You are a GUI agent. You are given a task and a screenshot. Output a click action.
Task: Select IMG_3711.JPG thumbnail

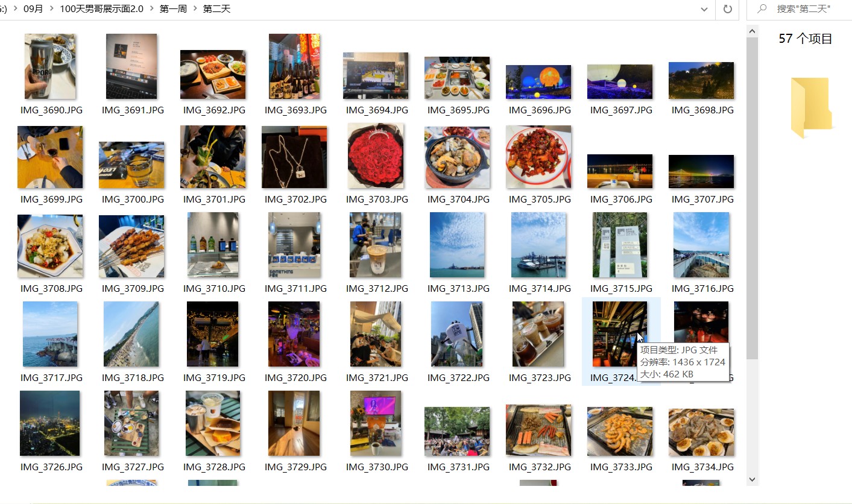(294, 245)
